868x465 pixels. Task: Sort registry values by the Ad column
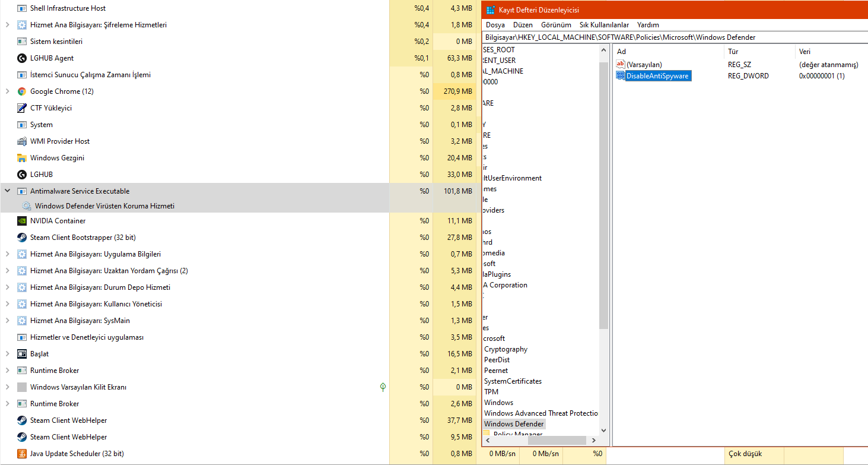[669, 52]
